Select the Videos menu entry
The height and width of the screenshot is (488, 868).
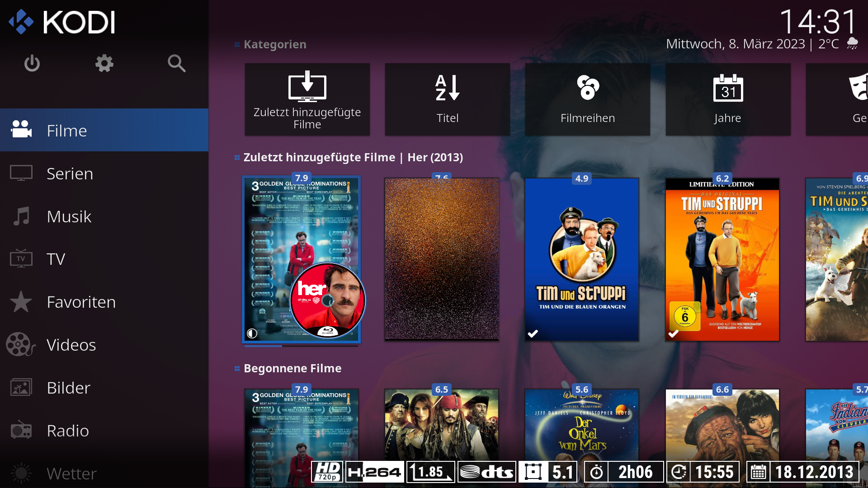(104, 345)
